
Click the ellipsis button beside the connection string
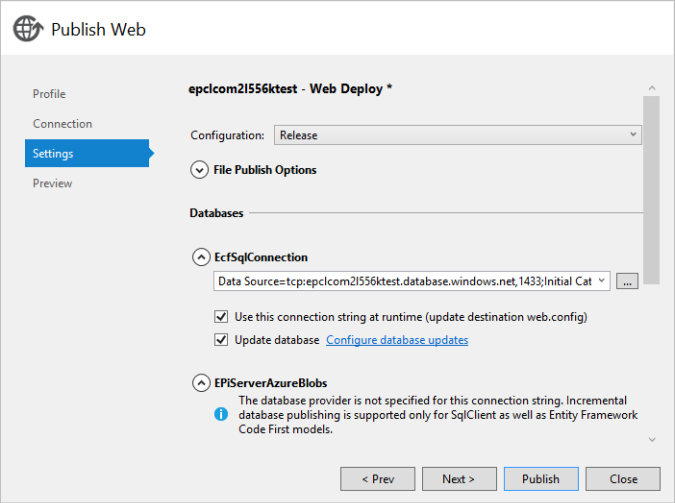627,281
